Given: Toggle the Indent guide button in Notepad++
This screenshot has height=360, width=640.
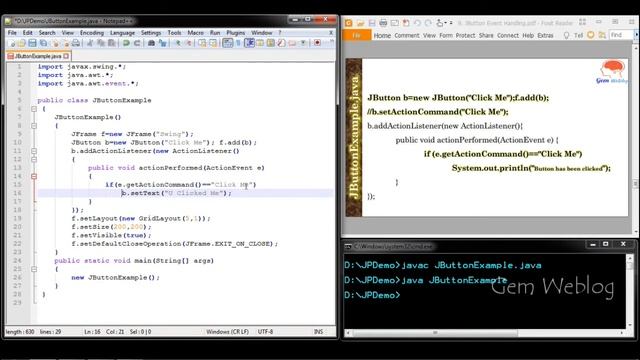Looking at the screenshot, I should 249,43.
